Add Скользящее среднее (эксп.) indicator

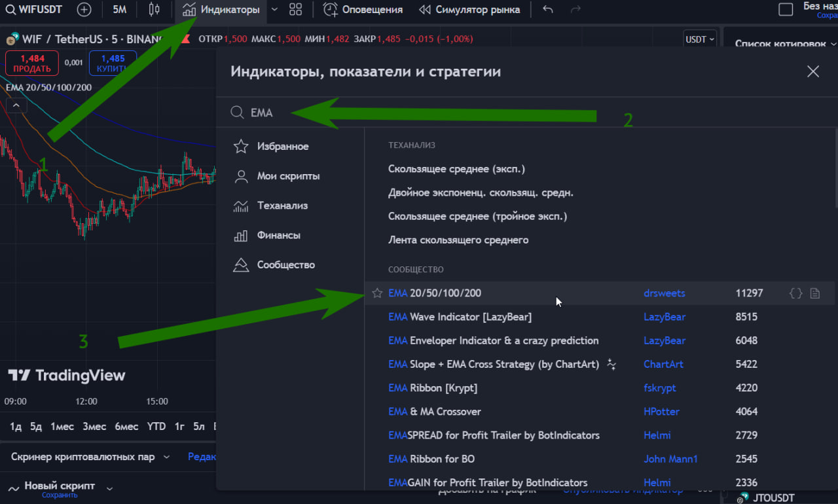[456, 169]
